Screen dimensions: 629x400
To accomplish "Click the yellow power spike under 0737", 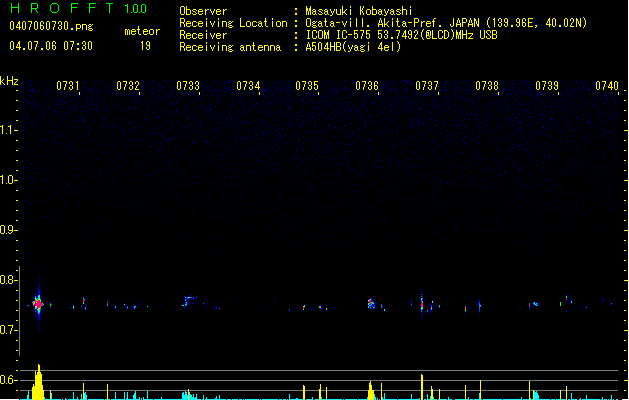I will (x=422, y=387).
